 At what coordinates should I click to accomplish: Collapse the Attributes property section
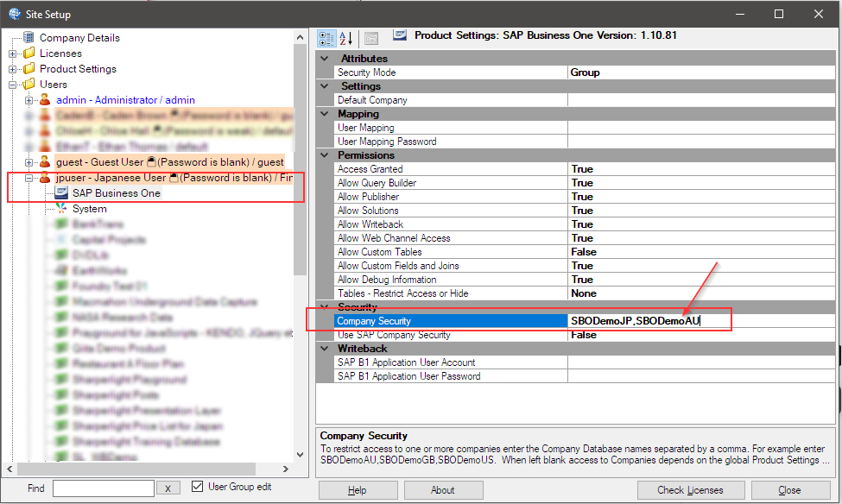click(x=325, y=58)
